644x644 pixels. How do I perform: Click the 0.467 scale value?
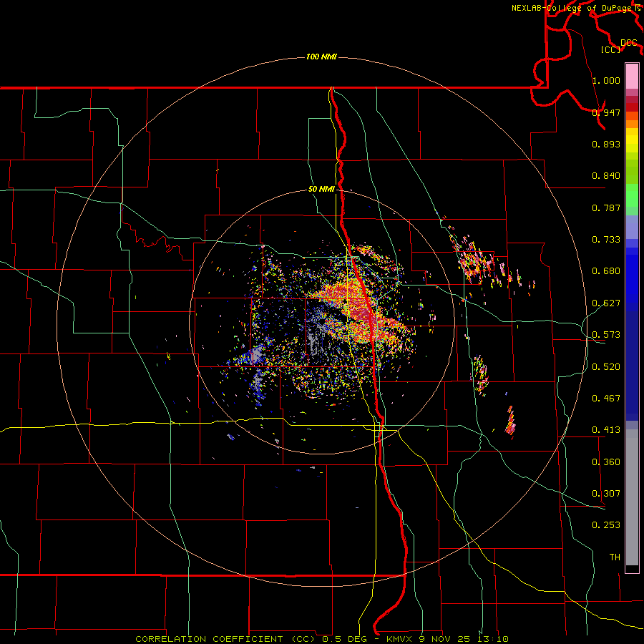click(x=606, y=398)
